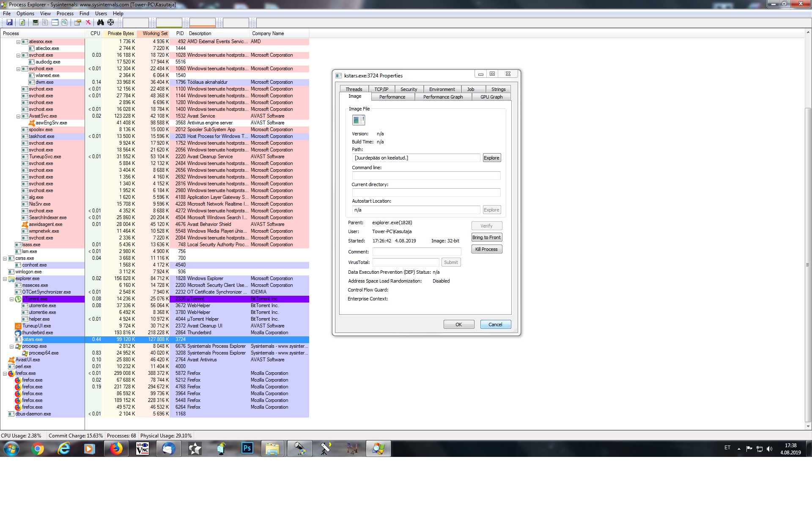
Task: Click the Refresh Now toolbar icon
Action: tap(22, 22)
